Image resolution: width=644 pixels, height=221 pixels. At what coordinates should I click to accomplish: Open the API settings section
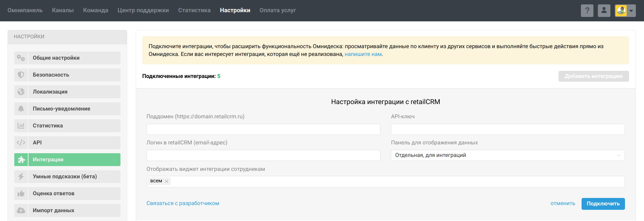point(67,143)
